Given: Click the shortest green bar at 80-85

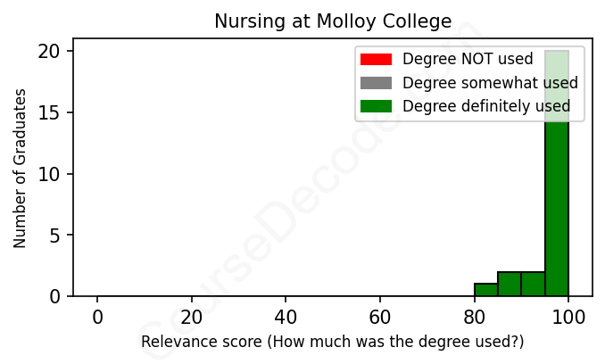Looking at the screenshot, I should [486, 290].
